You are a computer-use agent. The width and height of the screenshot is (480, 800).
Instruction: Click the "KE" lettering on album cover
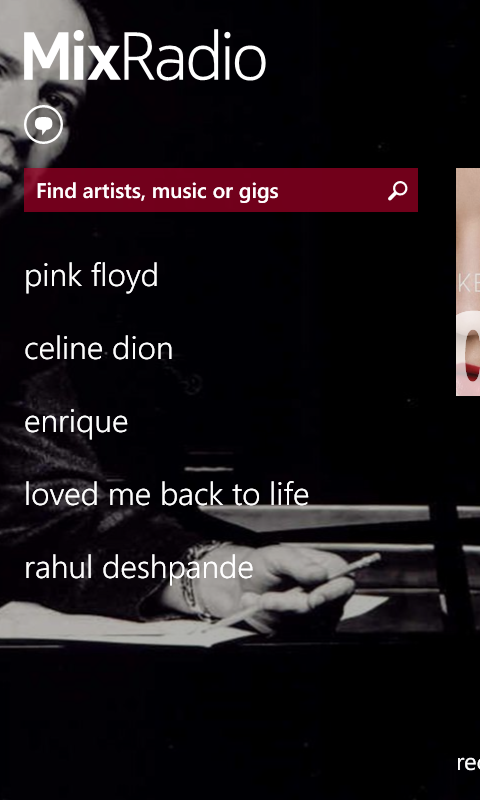pyautogui.click(x=469, y=284)
